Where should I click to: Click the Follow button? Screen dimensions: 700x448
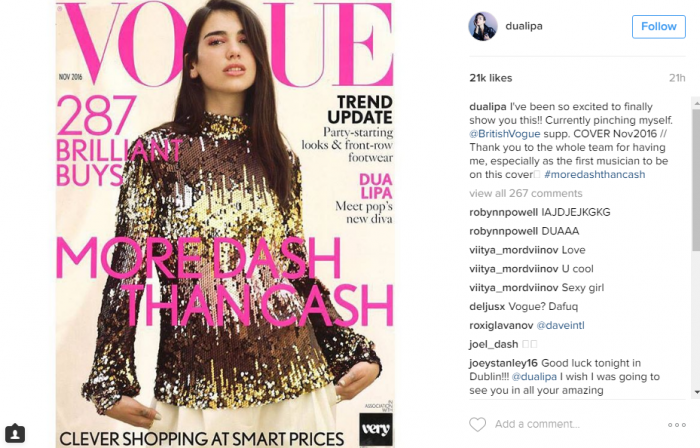click(658, 26)
